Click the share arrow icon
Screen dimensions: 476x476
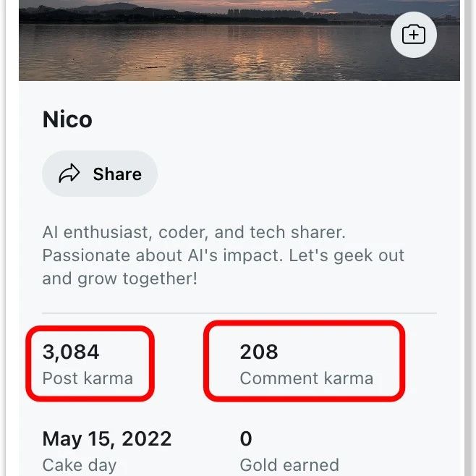pos(69,174)
